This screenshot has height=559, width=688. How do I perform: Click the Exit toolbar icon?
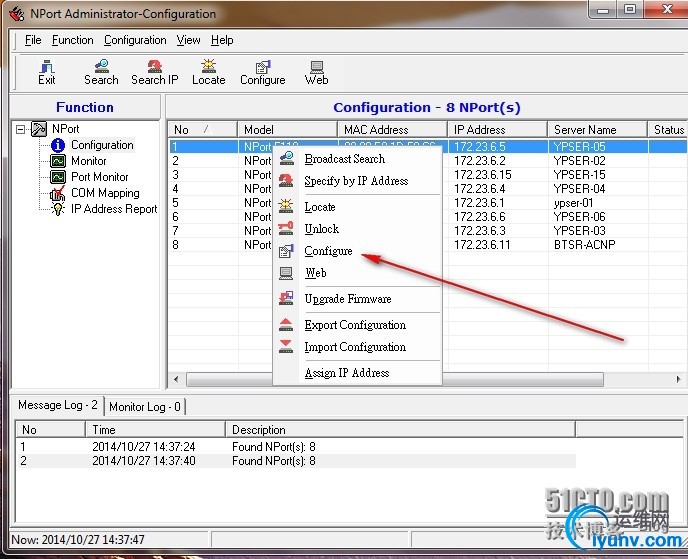47,67
